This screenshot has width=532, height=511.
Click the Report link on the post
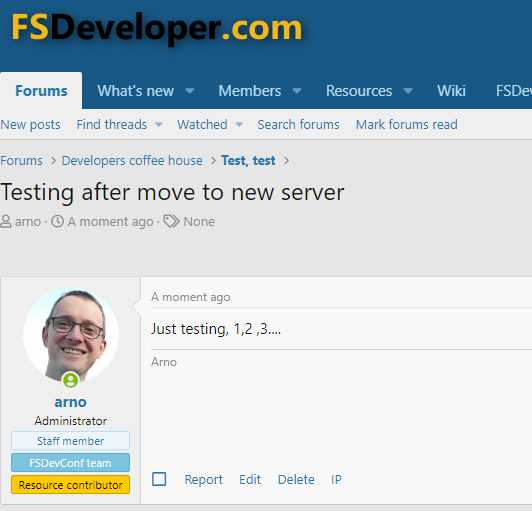[x=204, y=479]
